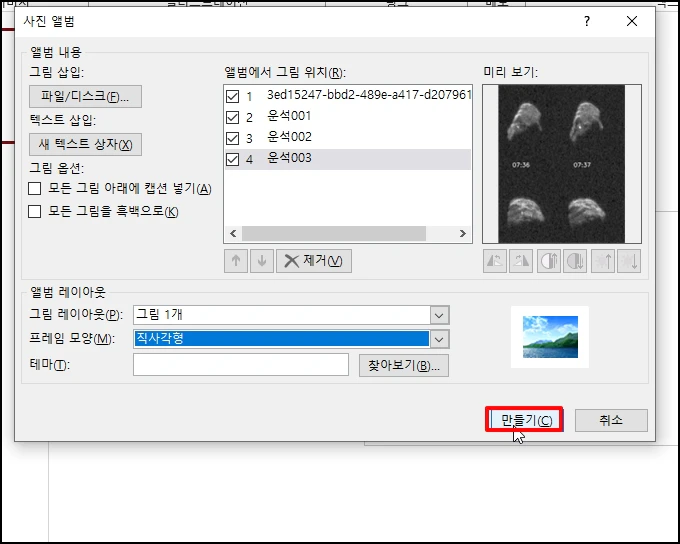Select the 직사각형 frame shape field

click(x=281, y=339)
